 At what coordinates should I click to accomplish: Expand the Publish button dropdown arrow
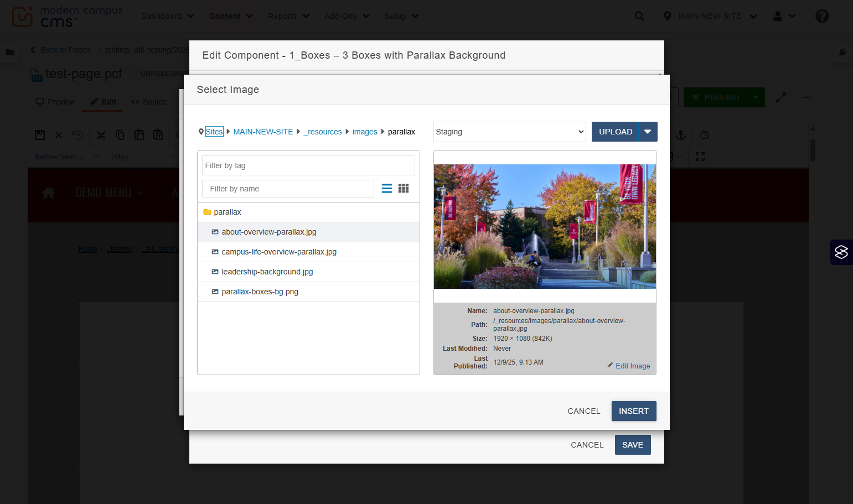(756, 97)
